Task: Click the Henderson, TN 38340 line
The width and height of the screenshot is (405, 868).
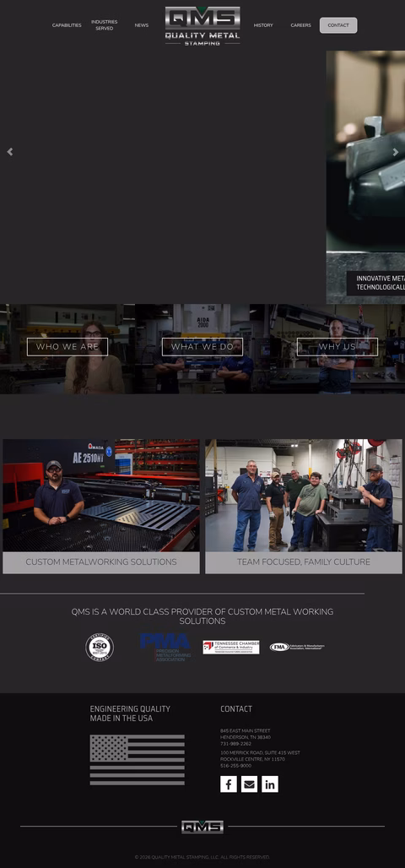Action: pyautogui.click(x=245, y=737)
